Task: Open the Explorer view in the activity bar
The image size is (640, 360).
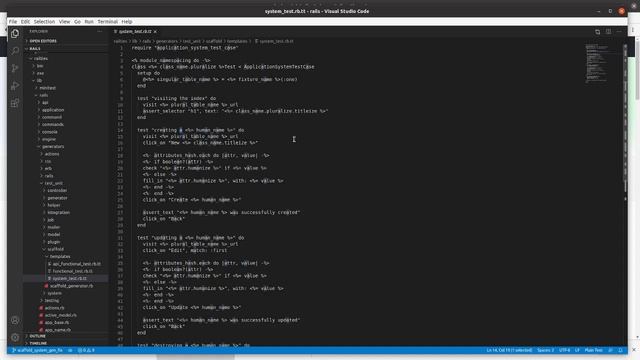Action: pyautogui.click(x=15, y=33)
